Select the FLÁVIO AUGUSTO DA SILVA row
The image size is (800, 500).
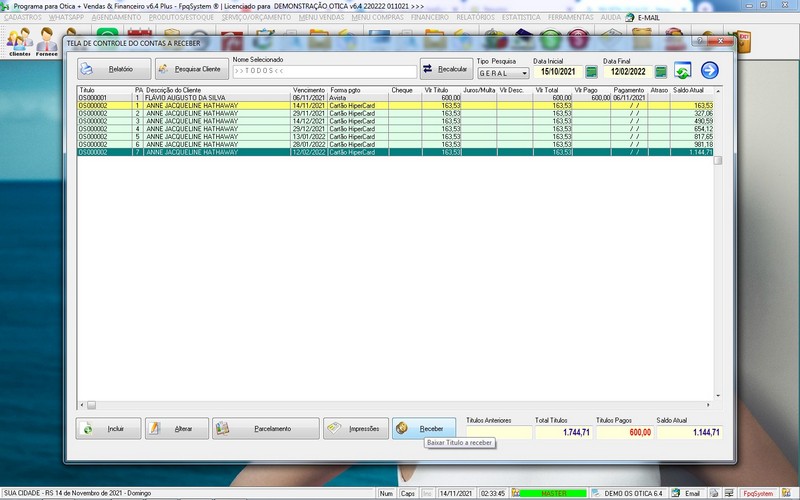click(395, 97)
